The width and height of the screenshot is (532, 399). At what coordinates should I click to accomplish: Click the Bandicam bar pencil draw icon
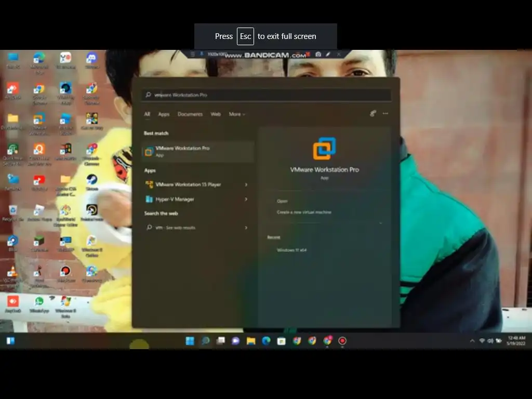pos(328,54)
